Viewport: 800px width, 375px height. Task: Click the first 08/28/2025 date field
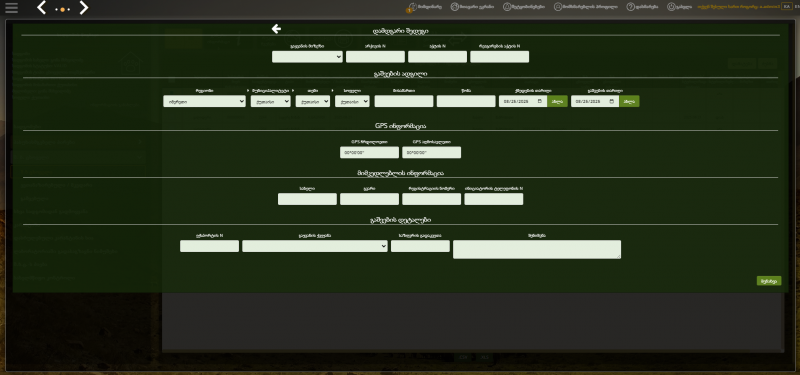click(x=522, y=101)
